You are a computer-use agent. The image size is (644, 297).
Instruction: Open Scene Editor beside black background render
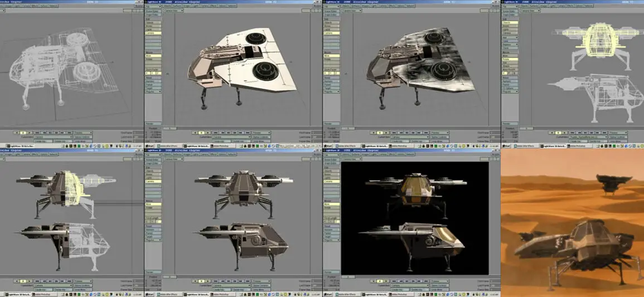click(332, 158)
